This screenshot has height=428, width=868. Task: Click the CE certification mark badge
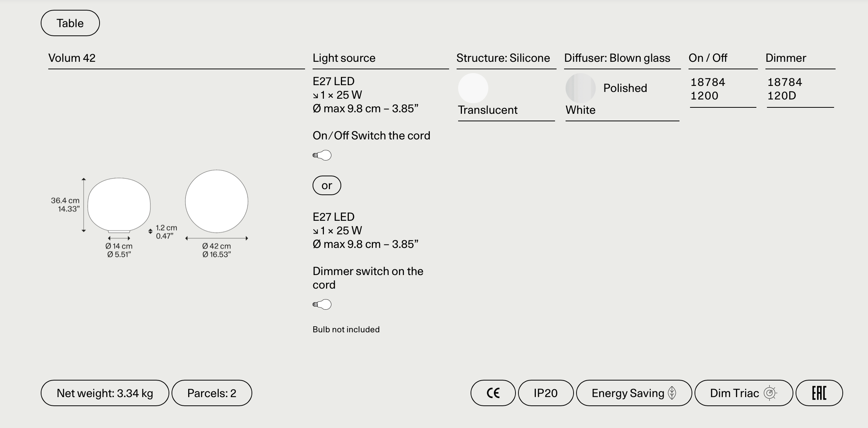pyautogui.click(x=493, y=393)
